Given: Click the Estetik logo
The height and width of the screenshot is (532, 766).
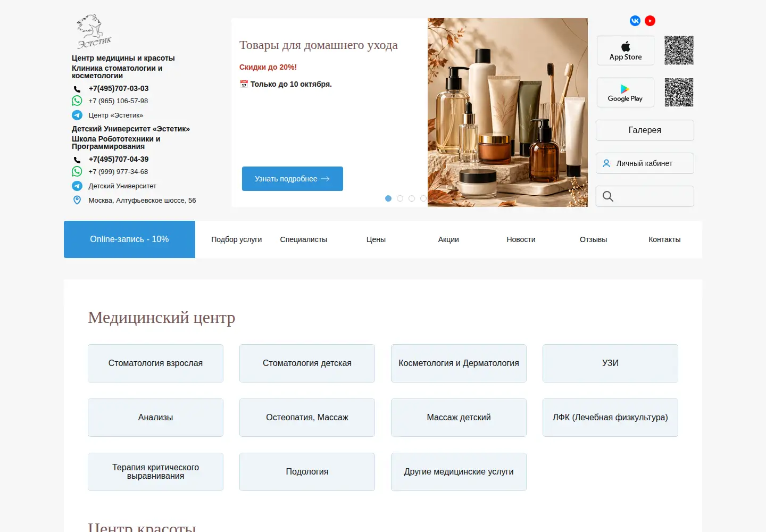Looking at the screenshot, I should (94, 32).
